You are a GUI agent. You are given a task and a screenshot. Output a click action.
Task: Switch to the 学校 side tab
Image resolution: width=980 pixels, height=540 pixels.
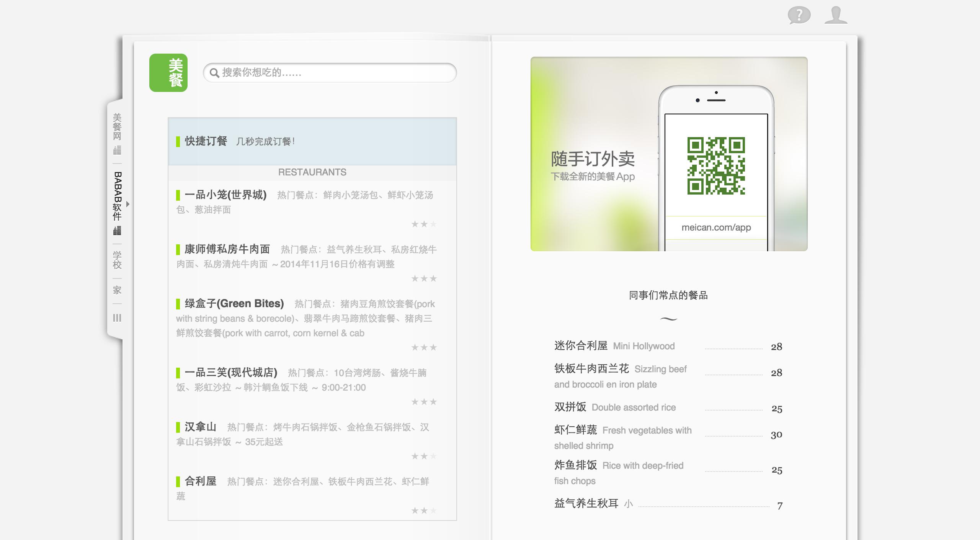(117, 260)
